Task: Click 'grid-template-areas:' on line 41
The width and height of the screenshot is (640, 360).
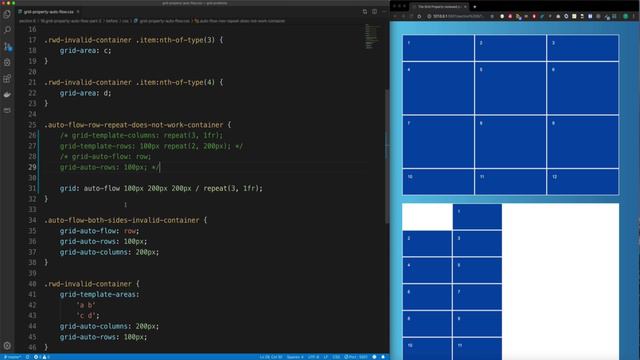Action: [x=99, y=294]
